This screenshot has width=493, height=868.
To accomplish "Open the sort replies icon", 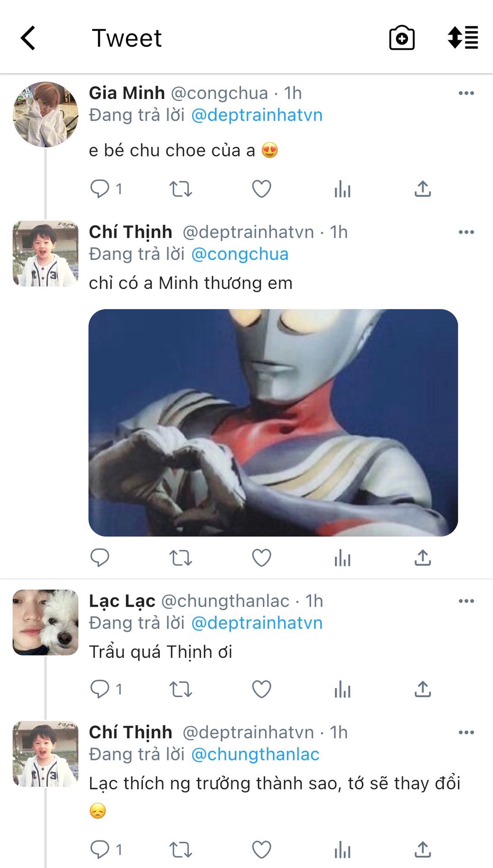I will click(x=463, y=38).
